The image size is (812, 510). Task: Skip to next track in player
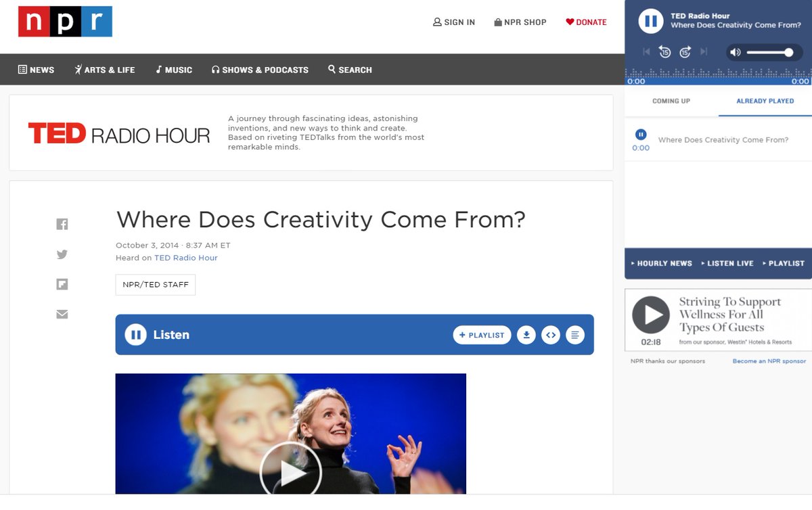pyautogui.click(x=704, y=52)
